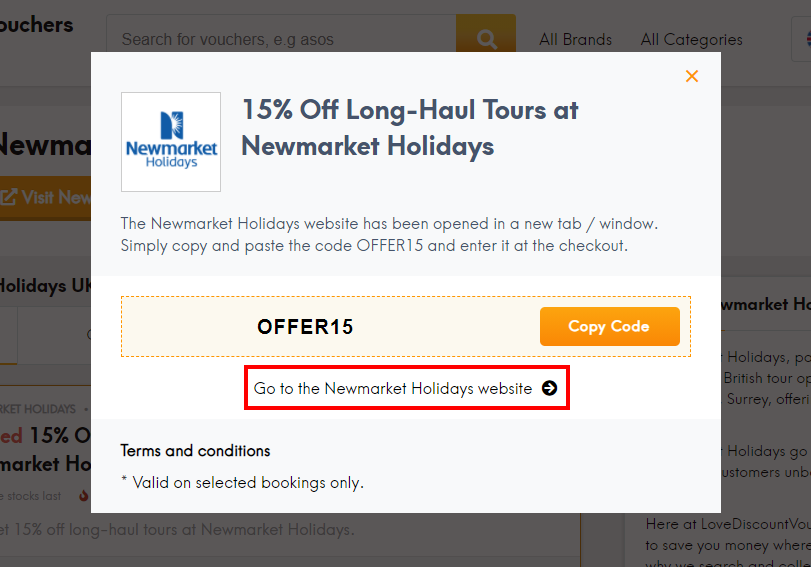
Task: Click the Valid on selected bookings note
Action: pyautogui.click(x=242, y=482)
